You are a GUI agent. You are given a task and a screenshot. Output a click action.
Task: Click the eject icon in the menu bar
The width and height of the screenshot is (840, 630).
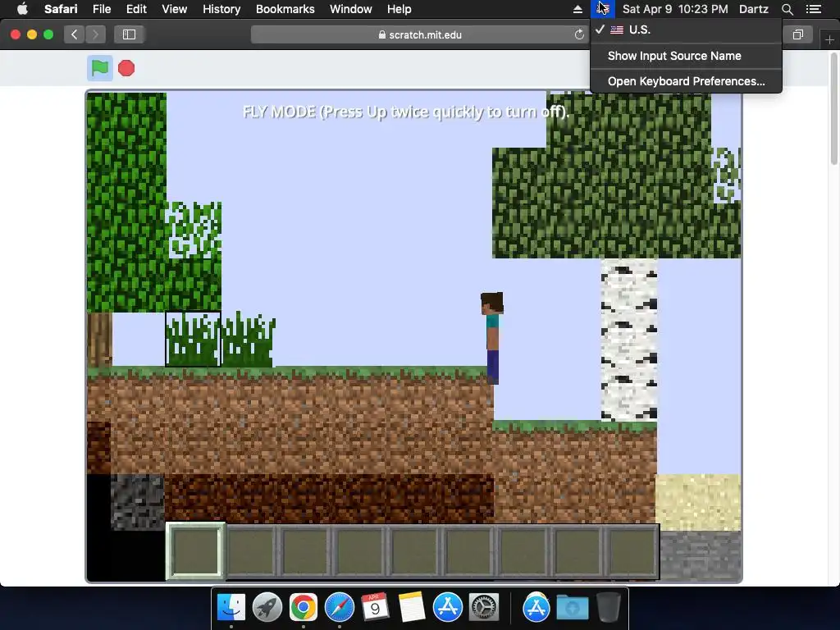click(x=577, y=9)
